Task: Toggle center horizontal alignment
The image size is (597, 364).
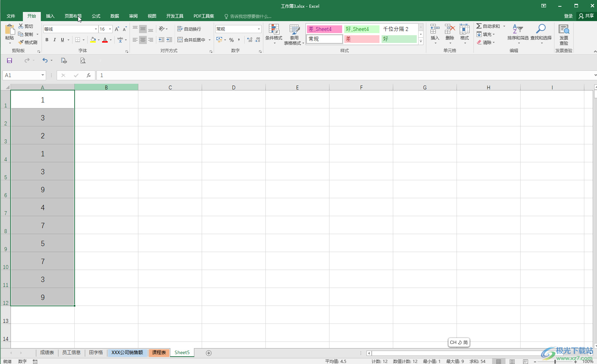Action: 143,40
